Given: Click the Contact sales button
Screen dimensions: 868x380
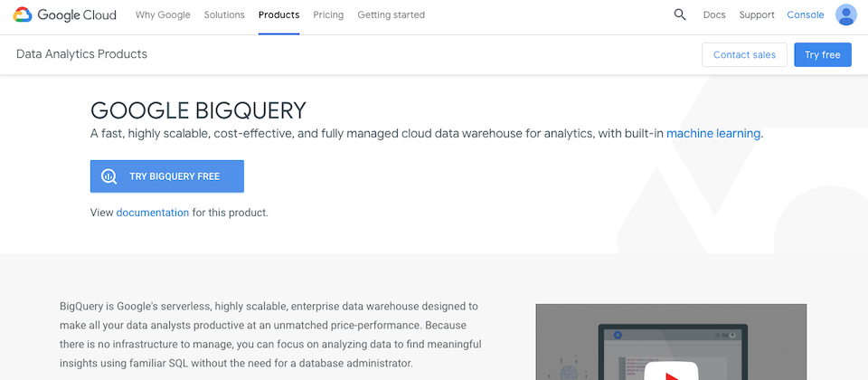Looking at the screenshot, I should (x=744, y=55).
